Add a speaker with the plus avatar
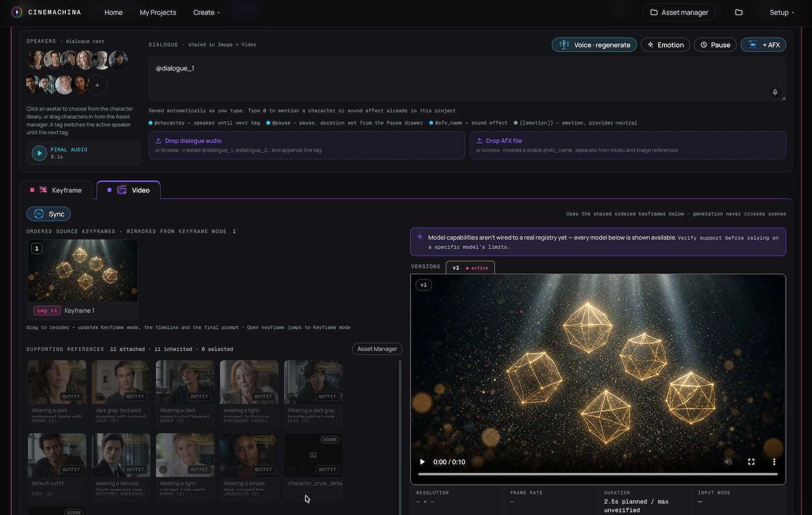 click(97, 85)
